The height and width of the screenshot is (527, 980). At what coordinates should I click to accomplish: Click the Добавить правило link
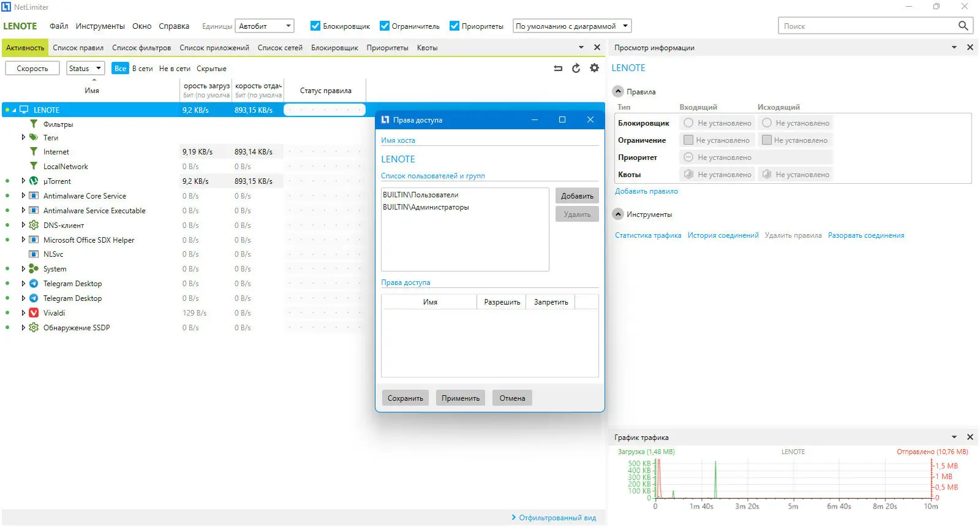click(x=646, y=191)
